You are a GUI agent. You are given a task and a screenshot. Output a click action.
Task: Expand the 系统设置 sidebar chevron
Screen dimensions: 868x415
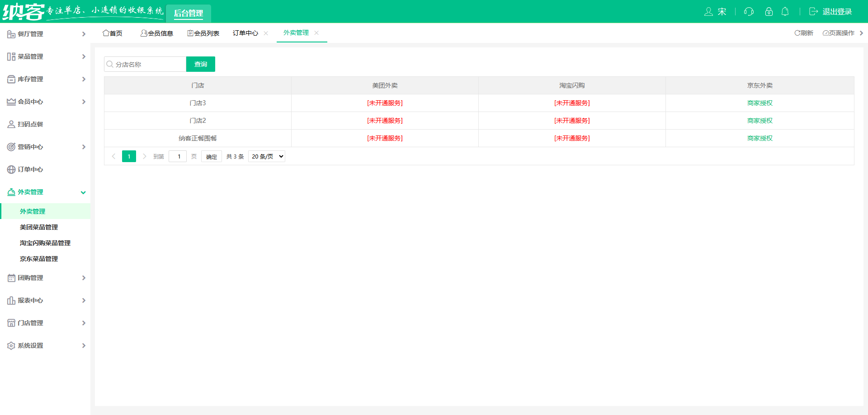[x=84, y=345]
